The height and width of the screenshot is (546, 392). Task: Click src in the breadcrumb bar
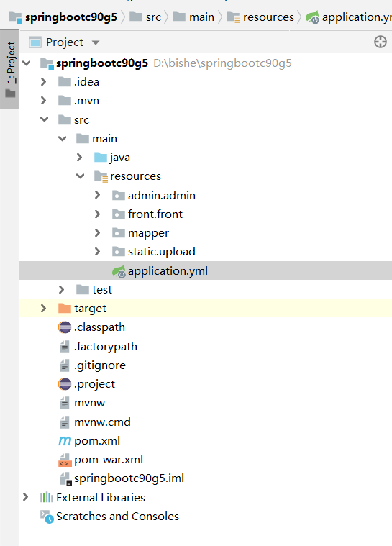[153, 17]
